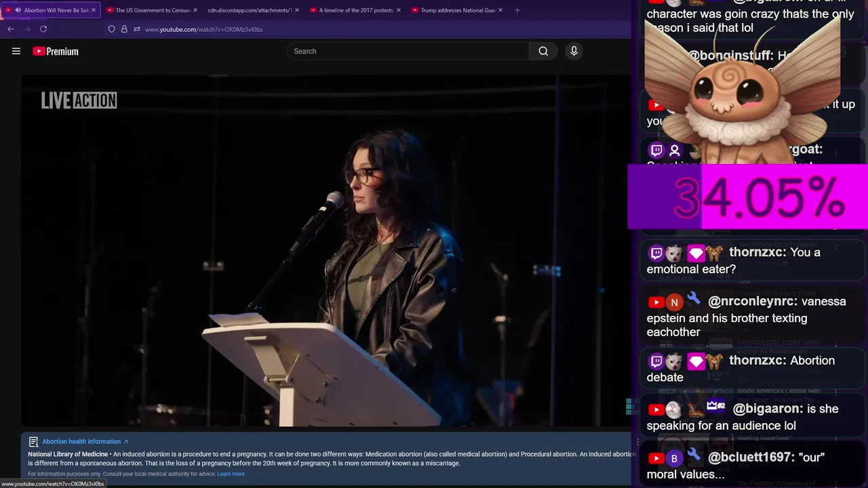The width and height of the screenshot is (868, 488).
Task: Click the YouTube search magnifier button
Action: pos(543,51)
